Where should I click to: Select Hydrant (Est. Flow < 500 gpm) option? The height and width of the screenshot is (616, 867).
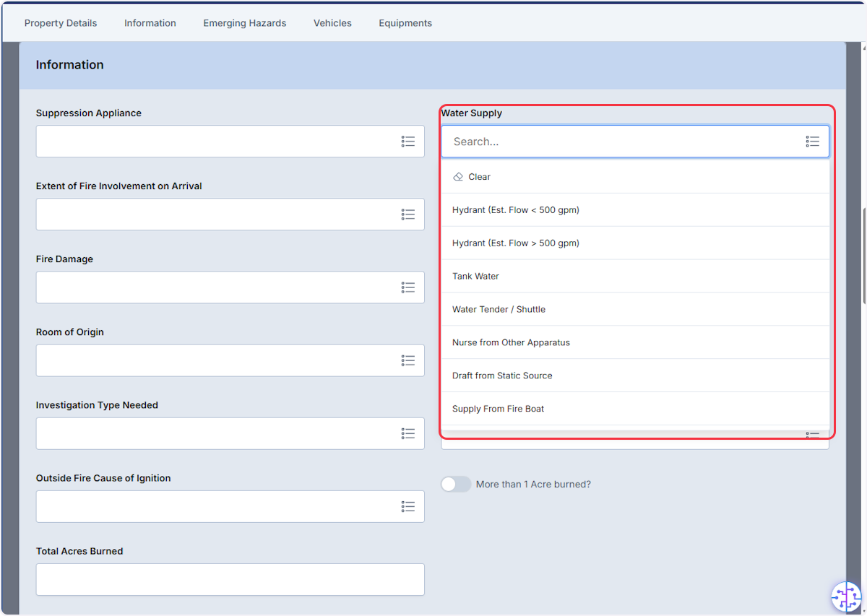636,210
